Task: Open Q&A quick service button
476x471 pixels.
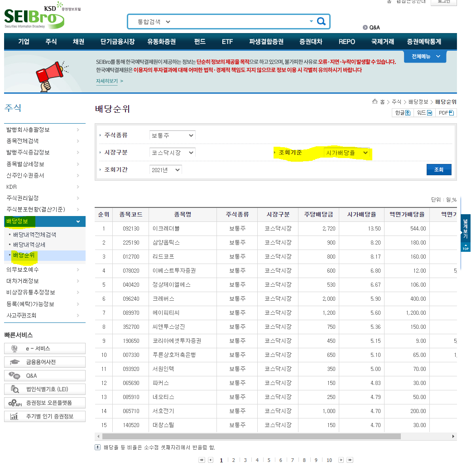Action: (x=45, y=376)
